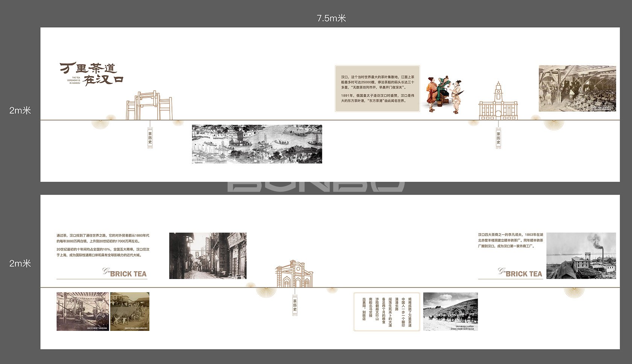Select the camel caravan desert photo
This screenshot has height=364, width=632.
450,312
